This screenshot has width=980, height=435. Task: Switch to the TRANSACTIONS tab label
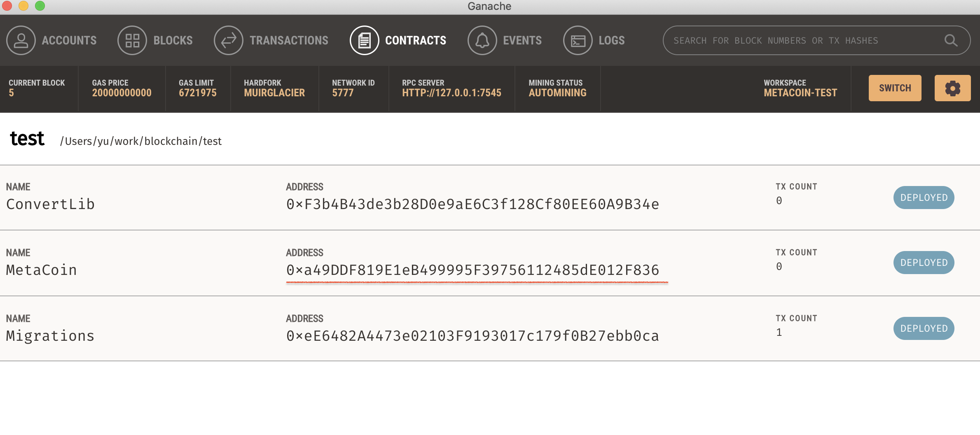click(x=289, y=40)
